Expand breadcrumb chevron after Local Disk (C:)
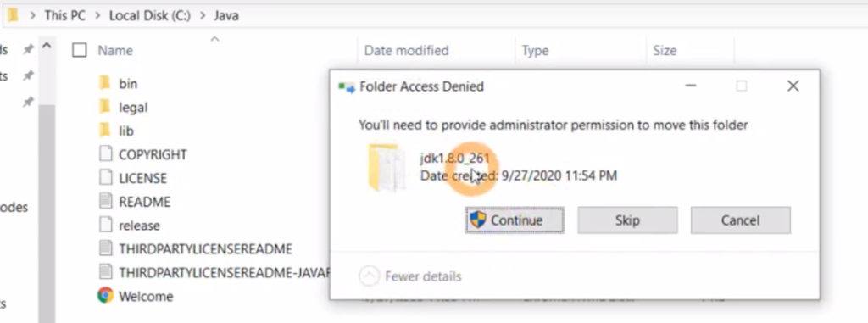 click(203, 15)
